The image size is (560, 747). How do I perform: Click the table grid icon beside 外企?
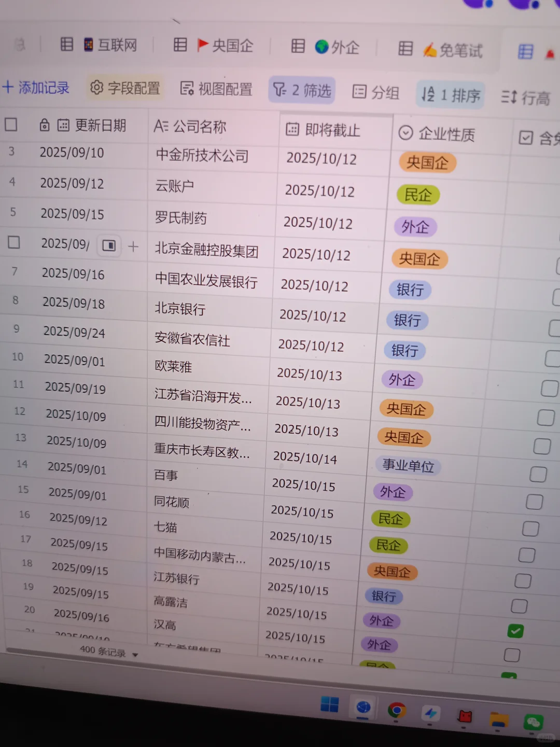click(298, 46)
